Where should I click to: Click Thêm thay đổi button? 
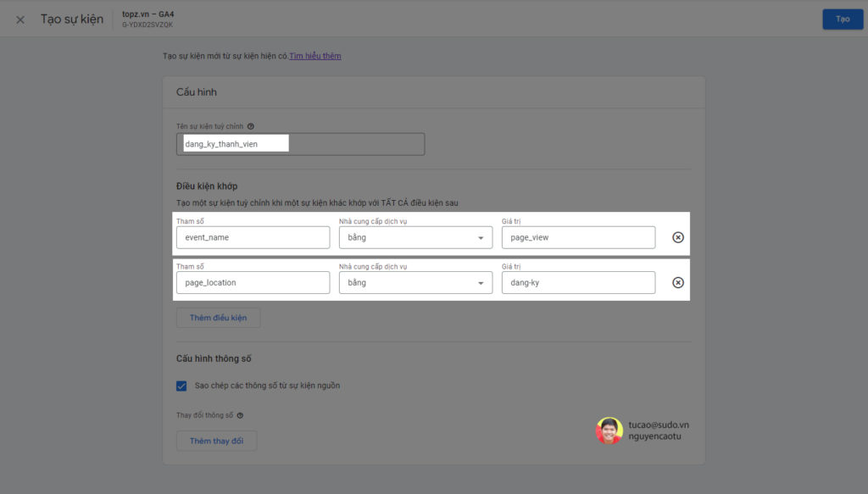(216, 441)
